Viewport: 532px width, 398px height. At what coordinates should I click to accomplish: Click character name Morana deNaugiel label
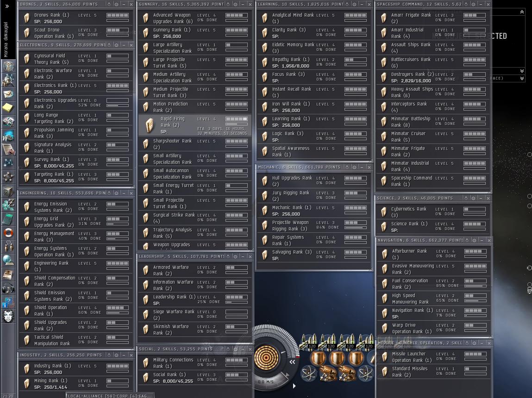click(6, 39)
